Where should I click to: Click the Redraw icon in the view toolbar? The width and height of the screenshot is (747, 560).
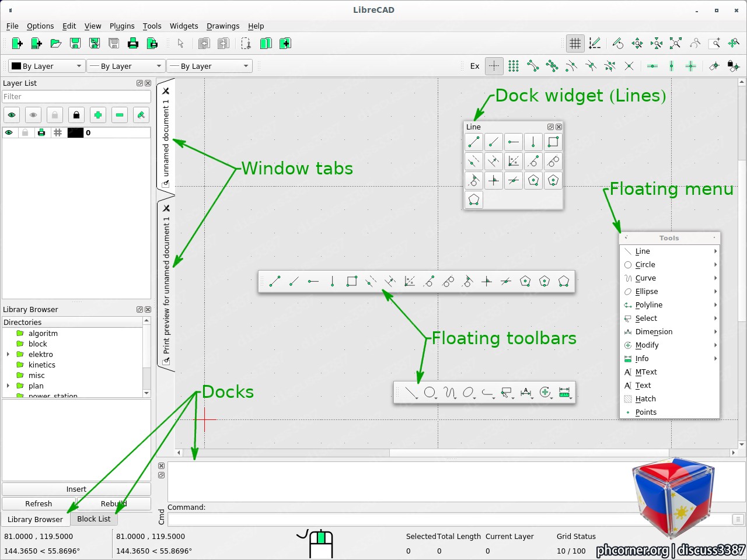pos(618,43)
